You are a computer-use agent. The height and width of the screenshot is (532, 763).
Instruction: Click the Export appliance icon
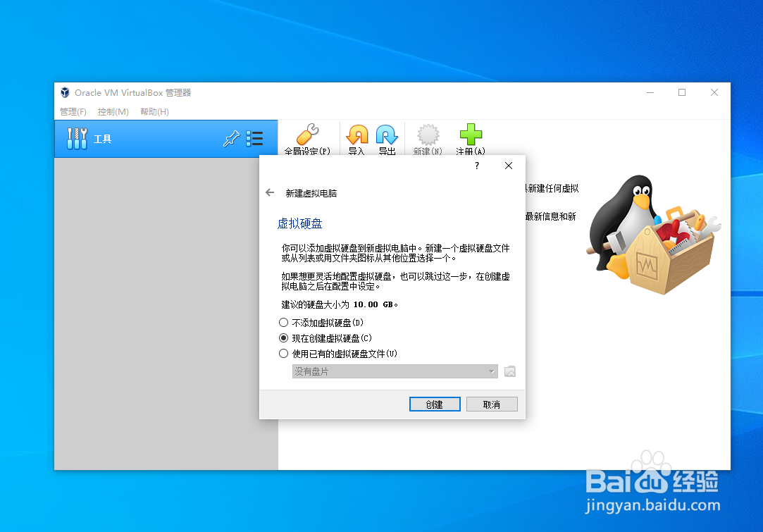(x=387, y=135)
